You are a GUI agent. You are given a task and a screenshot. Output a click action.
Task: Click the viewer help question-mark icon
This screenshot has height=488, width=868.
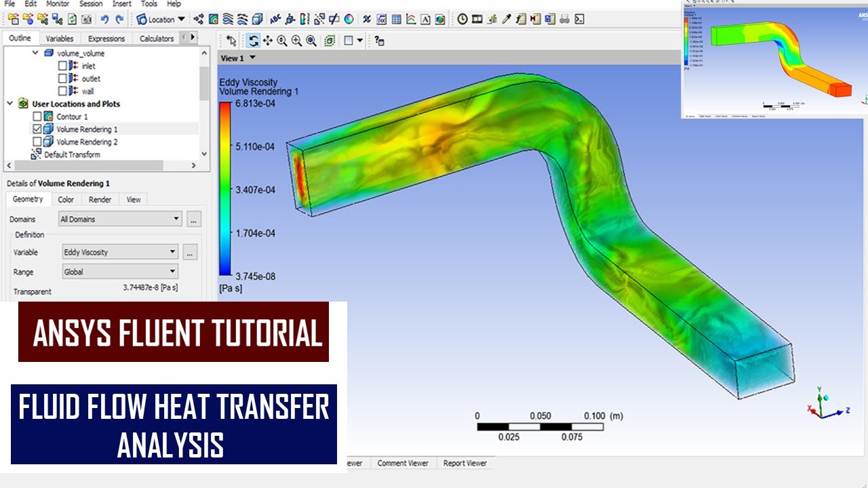(379, 41)
